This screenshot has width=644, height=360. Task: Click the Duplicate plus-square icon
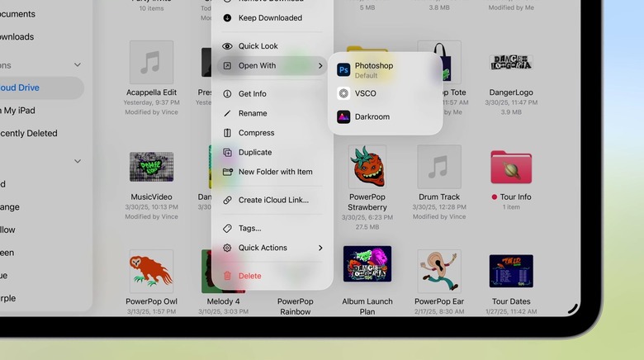tap(227, 152)
